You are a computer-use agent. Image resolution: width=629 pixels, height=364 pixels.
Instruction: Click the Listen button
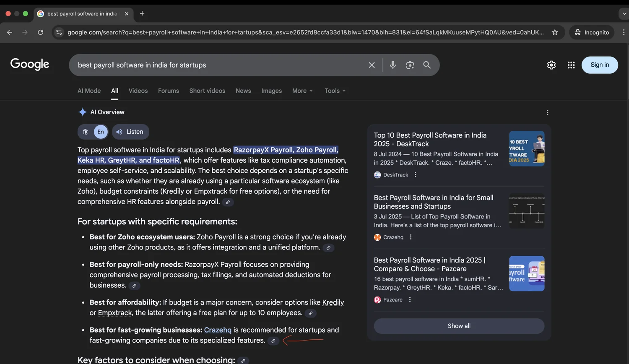click(x=130, y=132)
